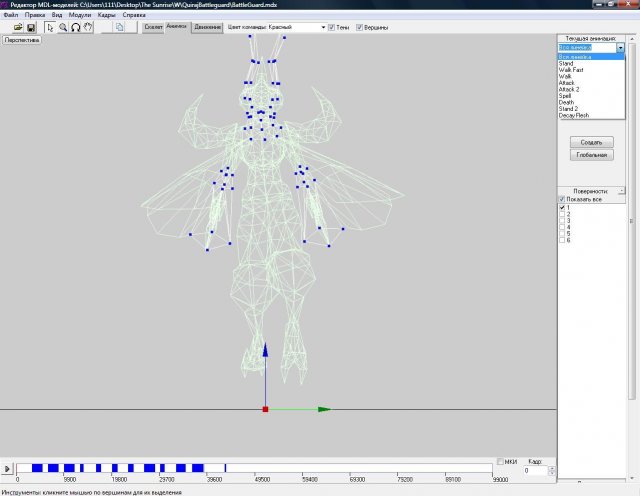
Task: Select the magnifier zoom tool
Action: click(63, 27)
